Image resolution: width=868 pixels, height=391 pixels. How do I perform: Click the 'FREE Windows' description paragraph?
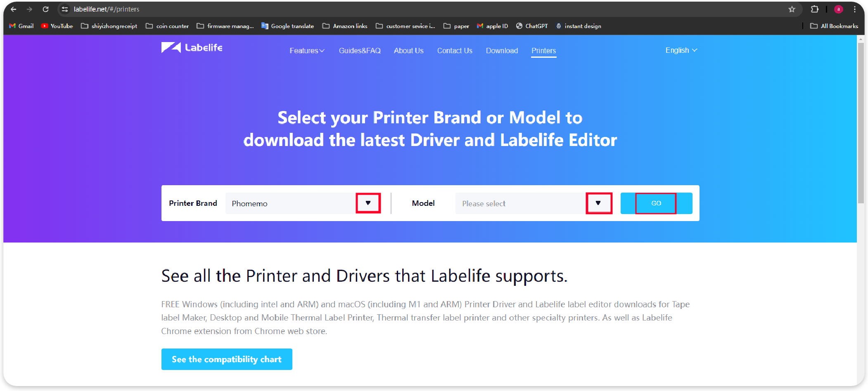[x=425, y=318]
